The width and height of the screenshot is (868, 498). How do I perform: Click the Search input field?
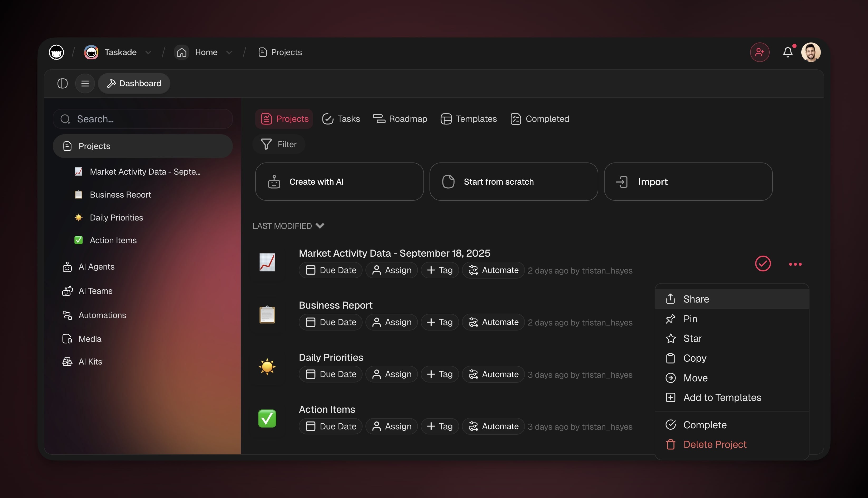click(x=143, y=119)
